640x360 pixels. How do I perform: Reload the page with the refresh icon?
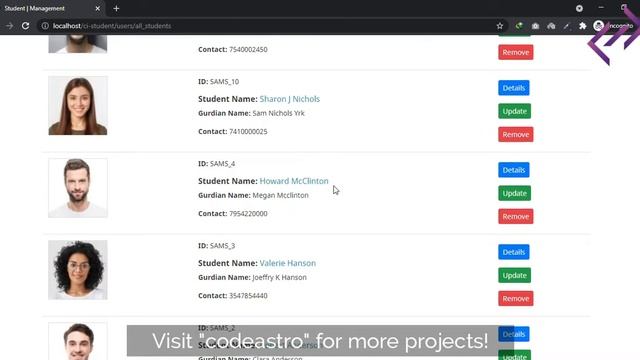25,26
